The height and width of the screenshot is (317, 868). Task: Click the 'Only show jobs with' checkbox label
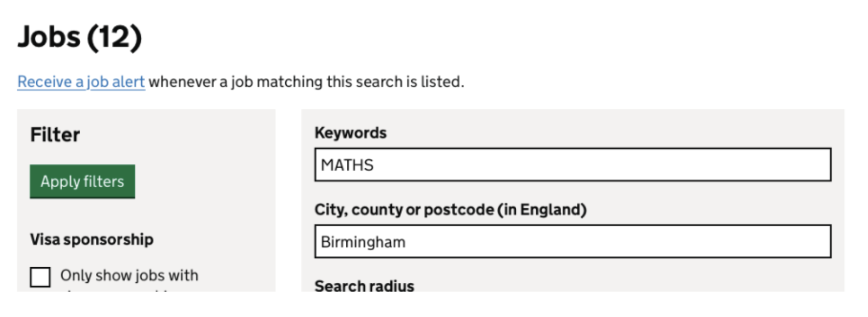point(129,275)
